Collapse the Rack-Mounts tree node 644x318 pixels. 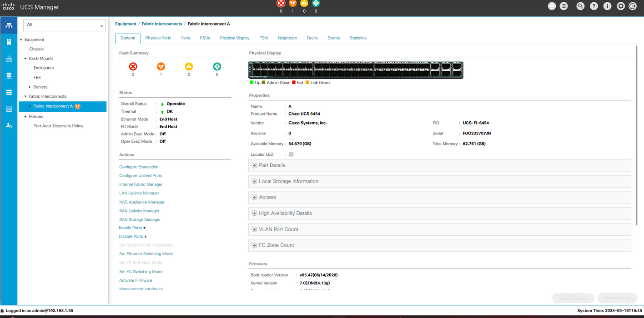pyautogui.click(x=25, y=59)
